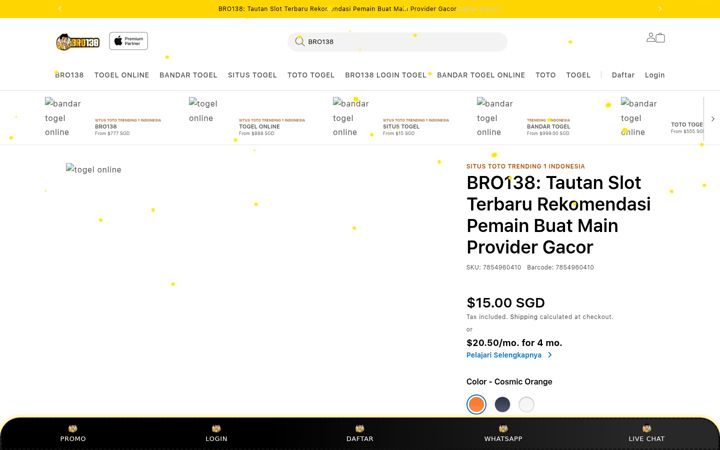Go to previous announcement banner arrow
The width and height of the screenshot is (720, 450).
[x=60, y=9]
